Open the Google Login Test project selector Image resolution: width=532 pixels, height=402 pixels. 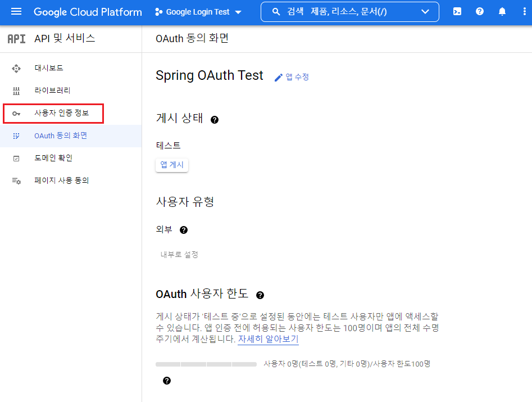198,12
